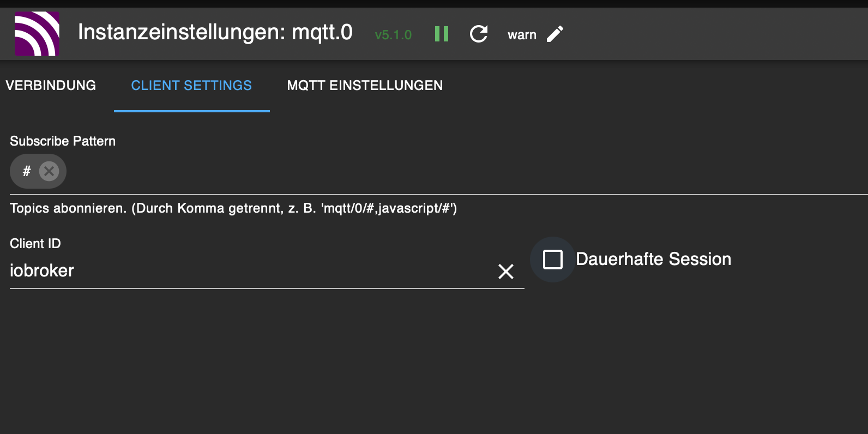Remove the # subscribe pattern chip
The image size is (868, 434).
[x=49, y=171]
